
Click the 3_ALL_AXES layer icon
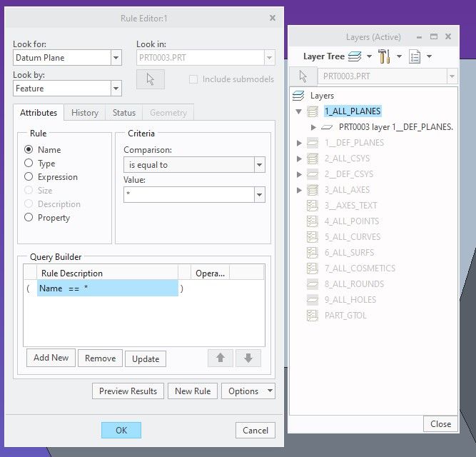click(x=311, y=189)
